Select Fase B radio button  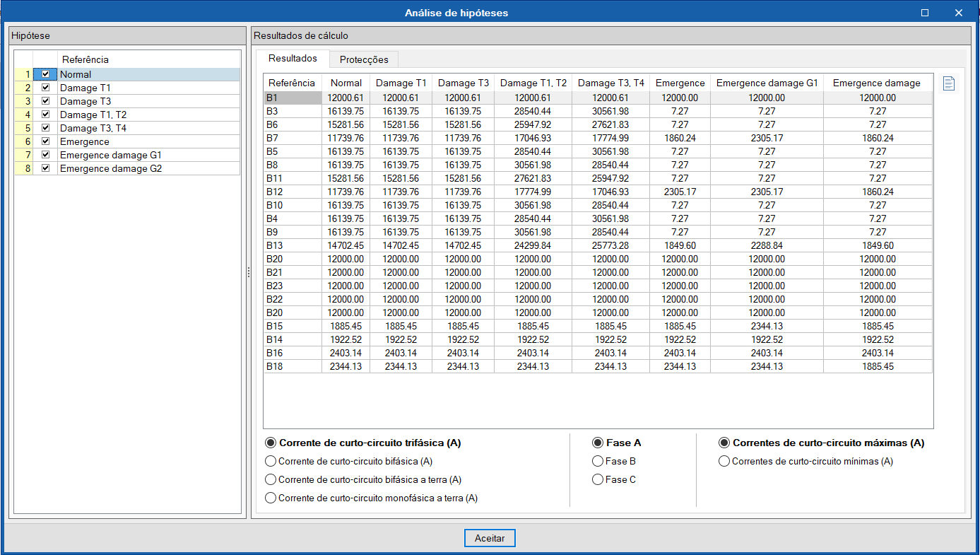pyautogui.click(x=598, y=462)
